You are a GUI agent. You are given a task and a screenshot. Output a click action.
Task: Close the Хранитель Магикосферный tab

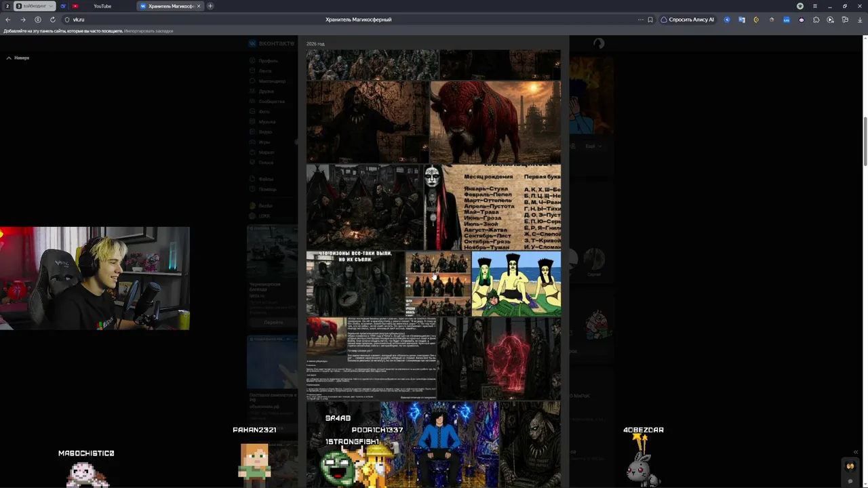[199, 6]
